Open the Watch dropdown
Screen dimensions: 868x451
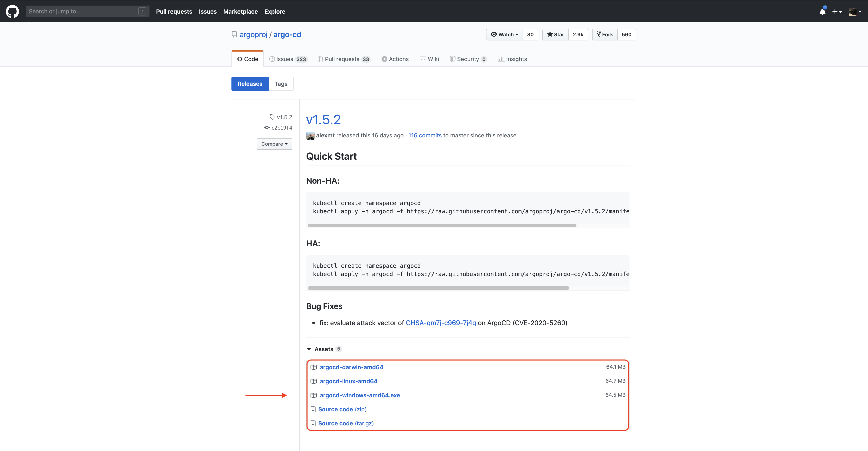click(504, 34)
